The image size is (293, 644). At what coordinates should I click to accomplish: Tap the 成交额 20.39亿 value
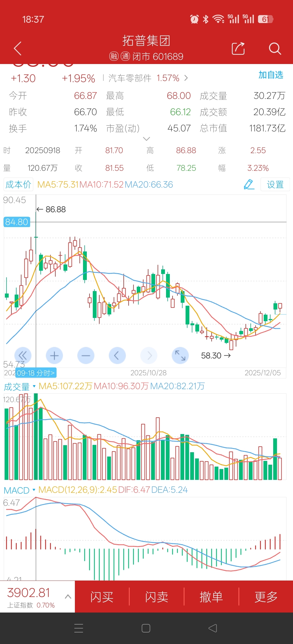click(x=269, y=112)
